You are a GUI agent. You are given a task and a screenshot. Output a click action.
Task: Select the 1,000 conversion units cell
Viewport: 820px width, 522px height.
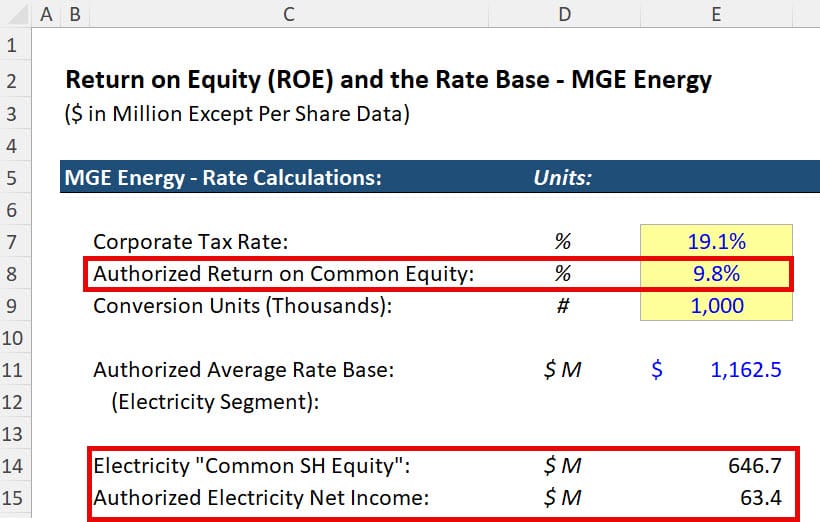pos(716,305)
